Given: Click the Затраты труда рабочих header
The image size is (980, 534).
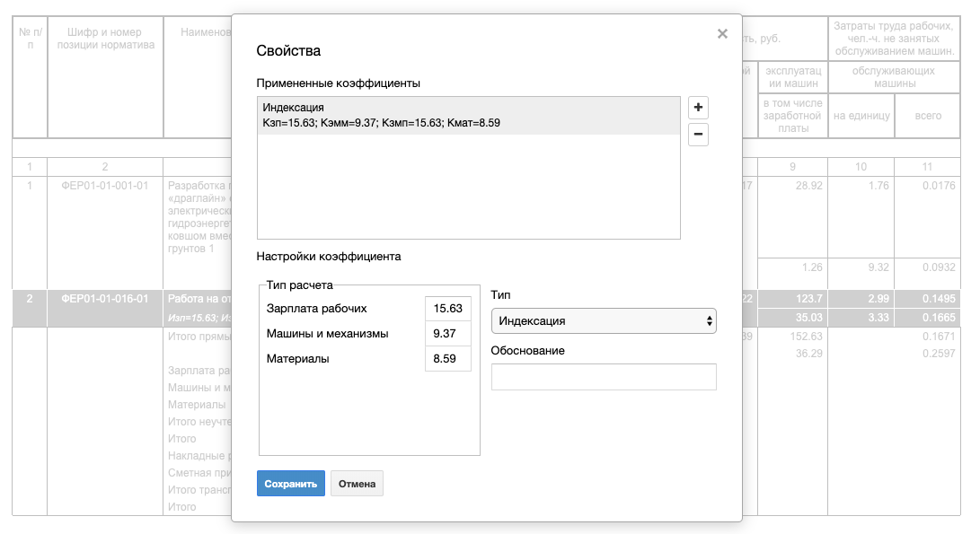Looking at the screenshot, I should [893, 39].
